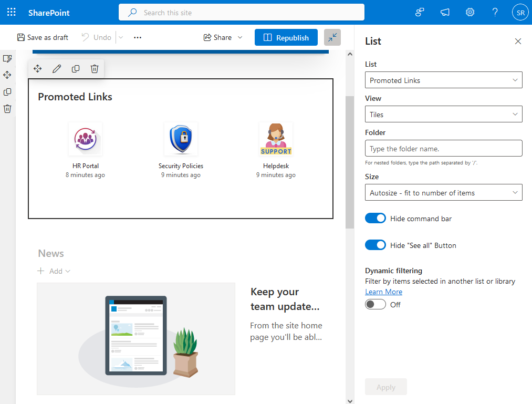
Task: Expand the Undo dropdown arrow
Action: coord(121,37)
